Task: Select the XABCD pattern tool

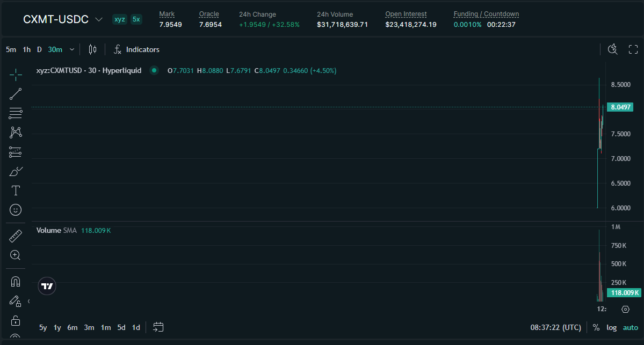Action: click(16, 132)
